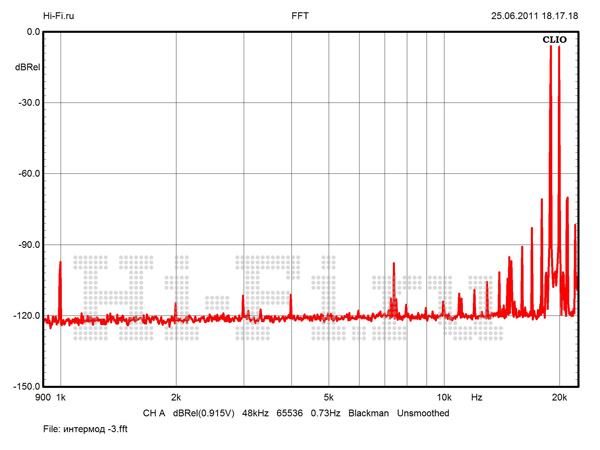This screenshot has width=600, height=450.
Task: Click the CLIO logo in the chart
Action: (x=556, y=40)
